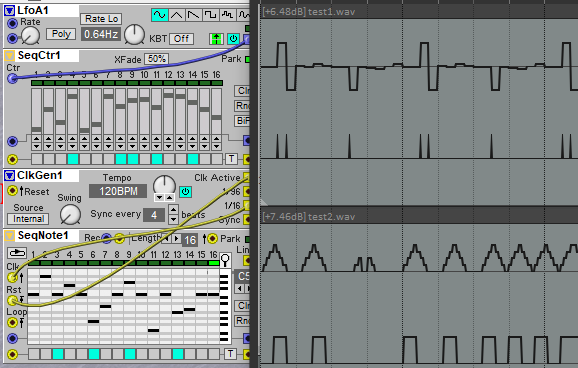Click the magnifier zoom icon in SeqNote1
The image size is (578, 368).
(x=225, y=260)
